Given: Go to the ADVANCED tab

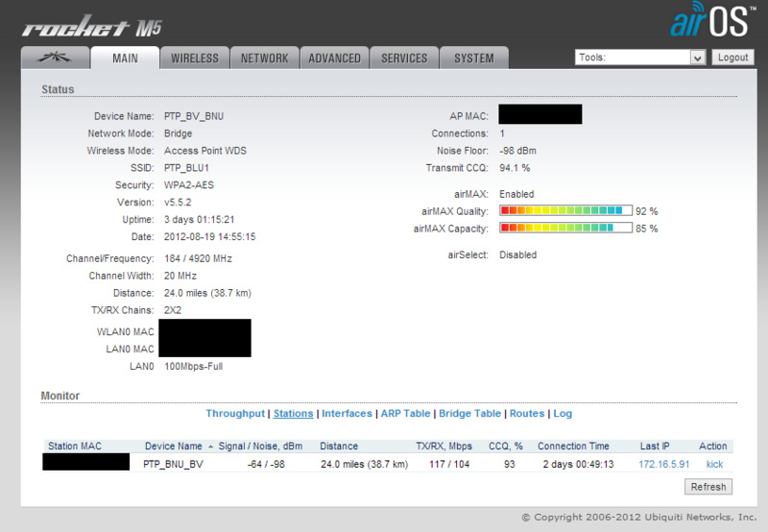Looking at the screenshot, I should (x=334, y=58).
